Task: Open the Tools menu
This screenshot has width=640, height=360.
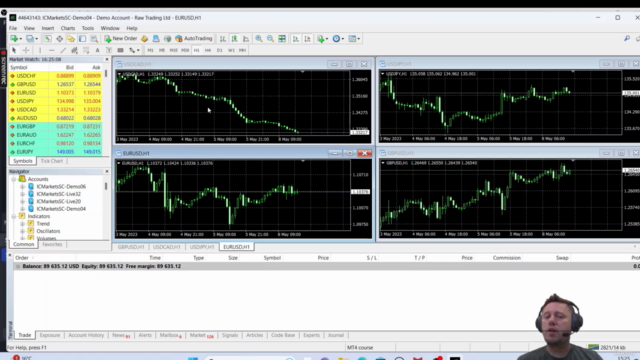Action: (x=88, y=28)
